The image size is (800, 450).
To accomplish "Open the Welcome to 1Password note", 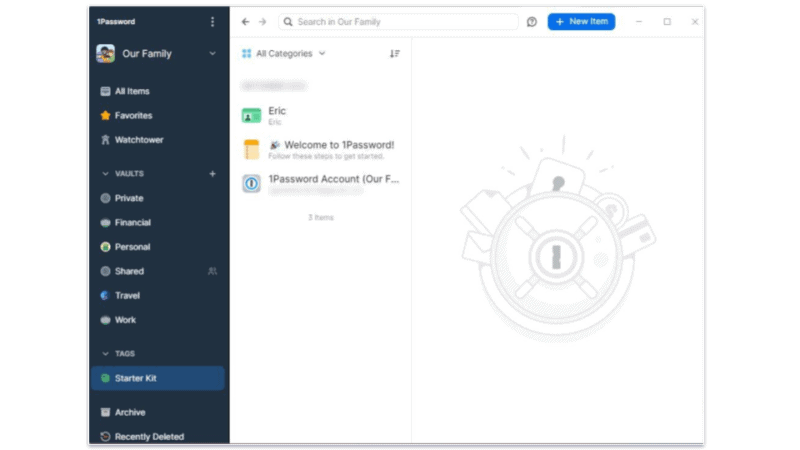I will coord(321,149).
